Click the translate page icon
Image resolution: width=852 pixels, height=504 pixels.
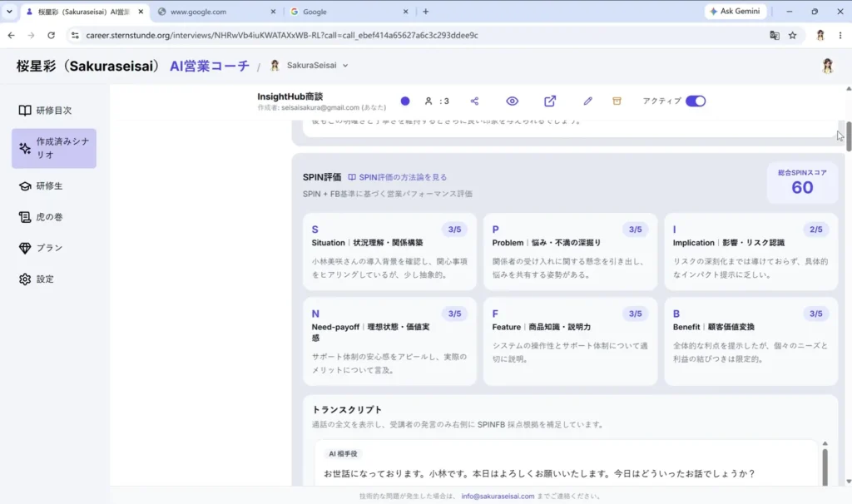[775, 35]
